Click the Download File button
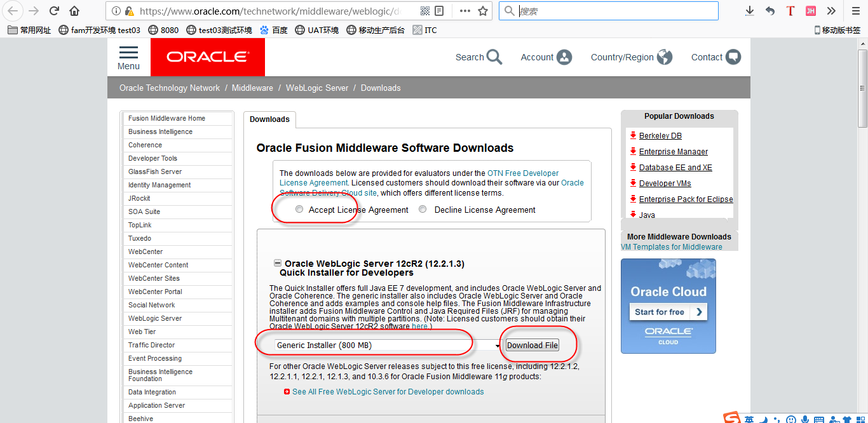The height and width of the screenshot is (423, 868). 532,345
